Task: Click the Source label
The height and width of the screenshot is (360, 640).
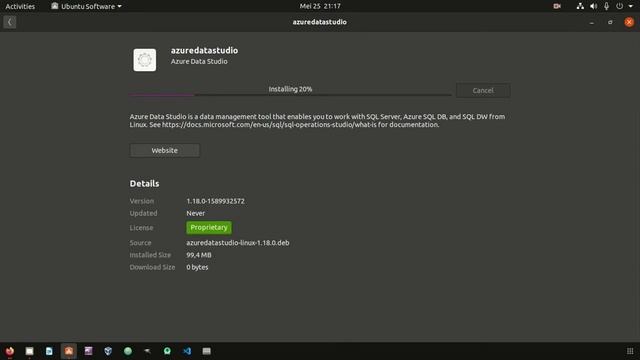Action: (x=140, y=243)
